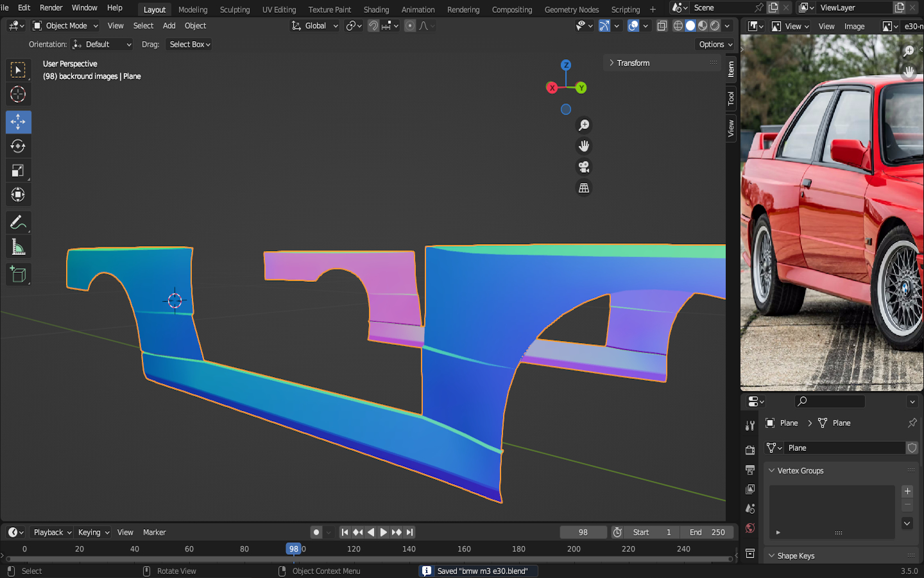This screenshot has height=578, width=924.
Task: Open the Object Mode dropdown
Action: pos(65,26)
